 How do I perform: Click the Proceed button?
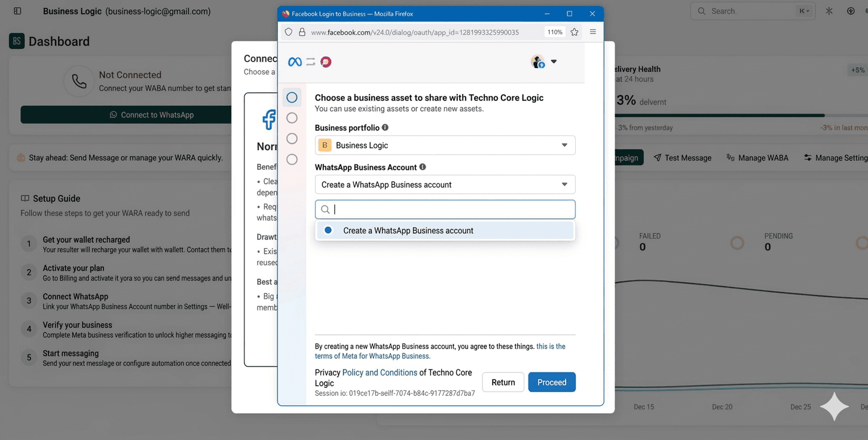click(552, 383)
